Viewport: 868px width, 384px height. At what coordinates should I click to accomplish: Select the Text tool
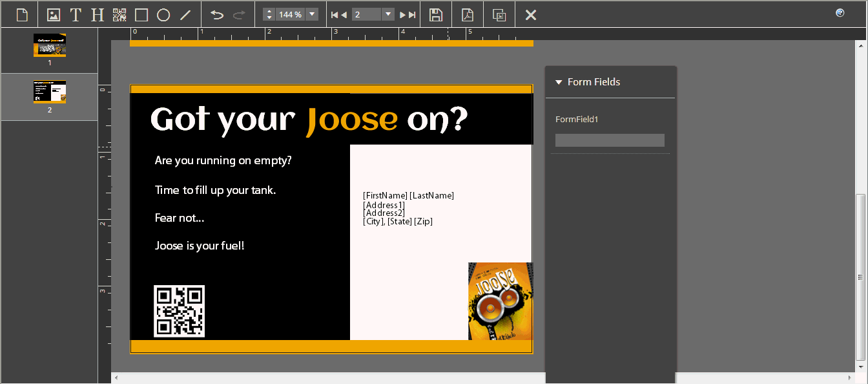tap(76, 14)
